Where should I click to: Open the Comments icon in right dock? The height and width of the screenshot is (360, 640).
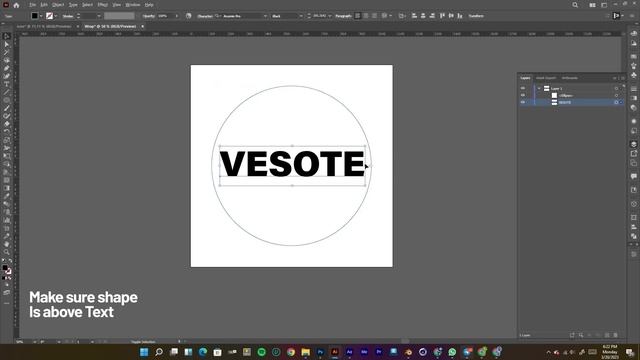(x=633, y=176)
